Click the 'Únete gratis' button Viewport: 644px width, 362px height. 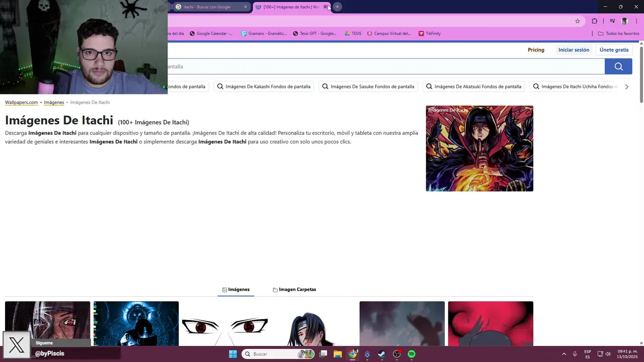[614, 50]
